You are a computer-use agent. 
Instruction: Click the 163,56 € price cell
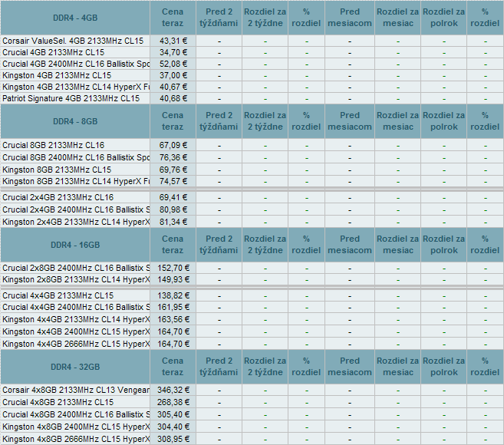tap(173, 319)
